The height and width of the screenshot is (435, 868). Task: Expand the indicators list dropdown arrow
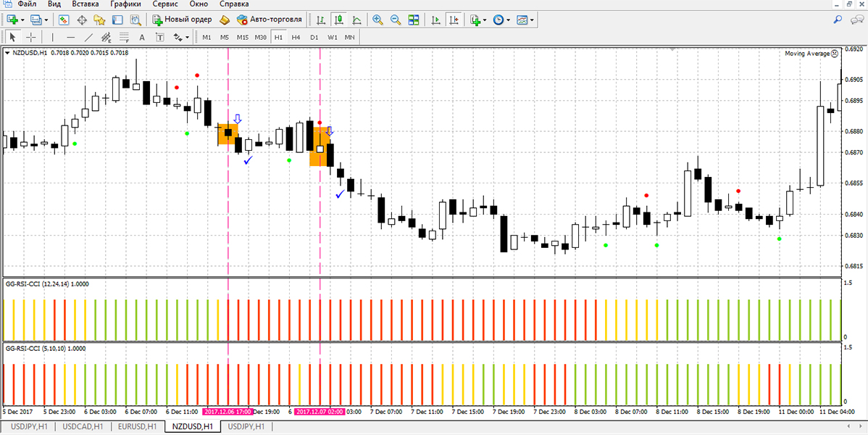(x=485, y=20)
